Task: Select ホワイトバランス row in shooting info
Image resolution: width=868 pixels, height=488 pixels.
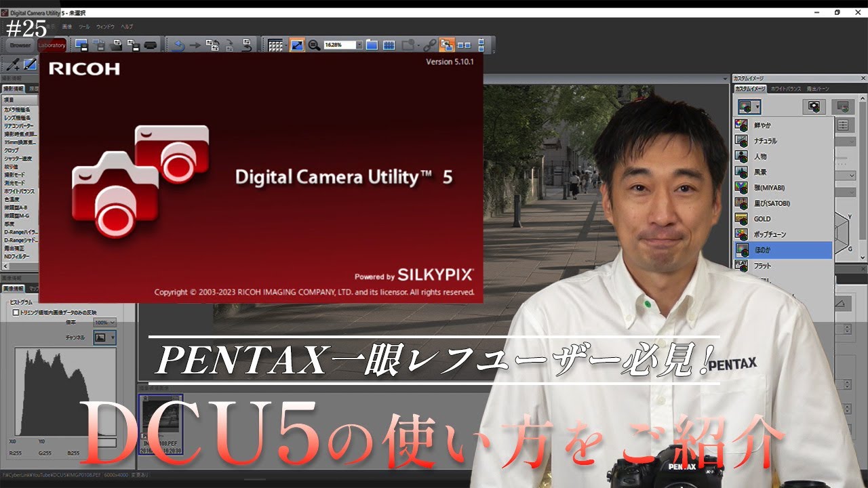Action: point(20,191)
